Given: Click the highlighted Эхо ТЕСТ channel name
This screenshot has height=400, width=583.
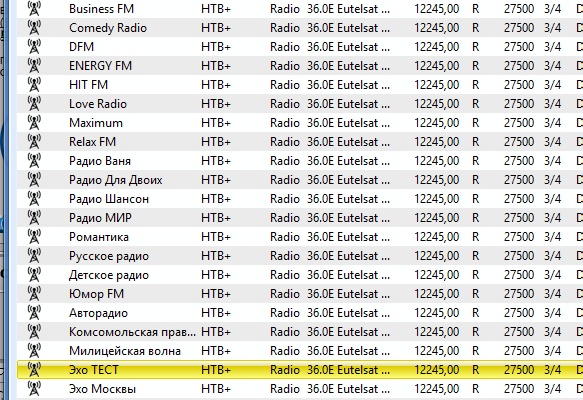Looking at the screenshot, I should point(94,370).
